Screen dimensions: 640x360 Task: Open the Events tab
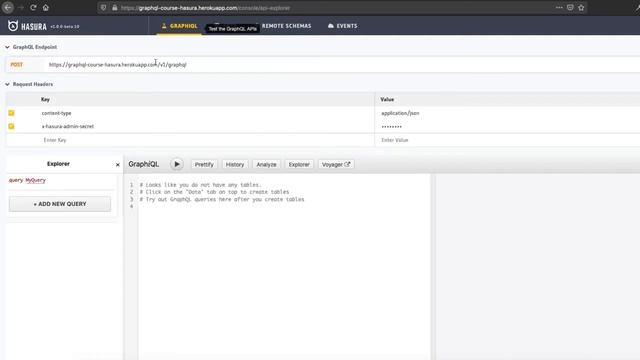click(342, 26)
